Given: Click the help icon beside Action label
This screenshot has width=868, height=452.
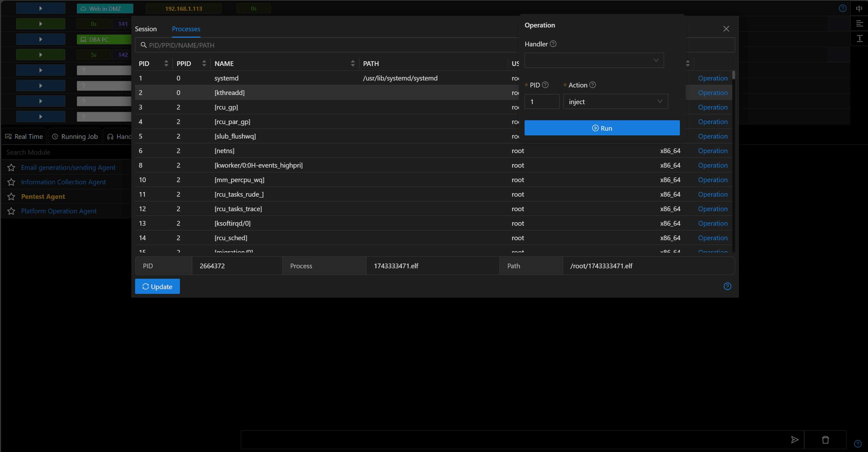Looking at the screenshot, I should click(x=592, y=85).
